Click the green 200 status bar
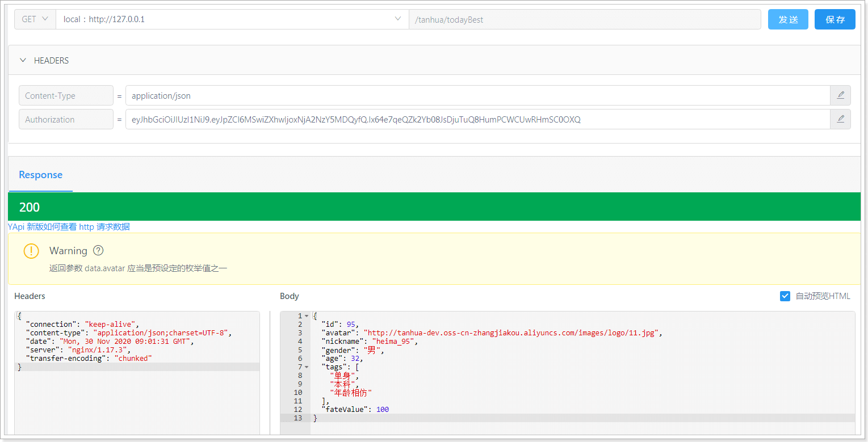Screen dimensions: 868x442 coord(434,207)
